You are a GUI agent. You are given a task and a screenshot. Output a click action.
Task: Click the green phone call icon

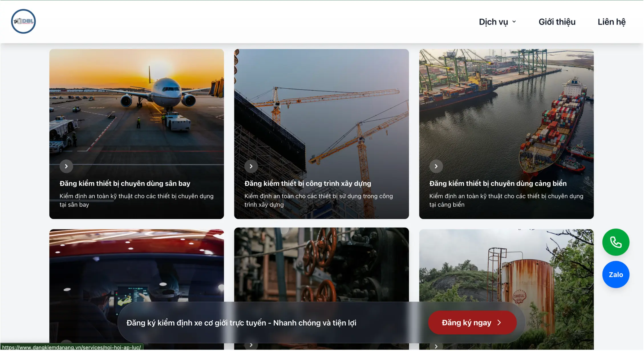615,242
